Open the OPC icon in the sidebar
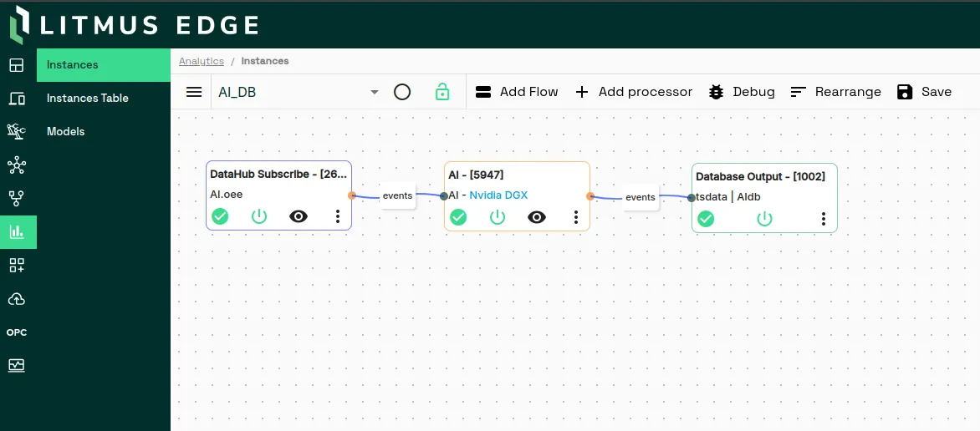This screenshot has width=980, height=431. click(x=16, y=332)
